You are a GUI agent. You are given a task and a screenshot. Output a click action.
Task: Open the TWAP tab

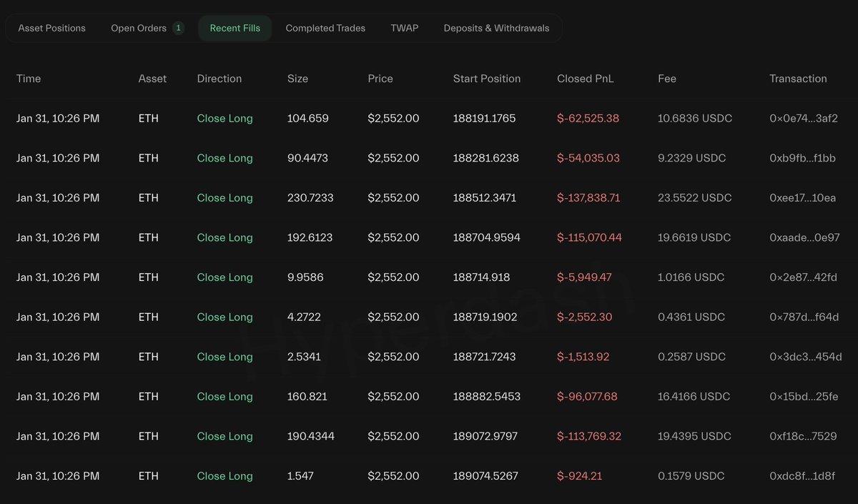(x=404, y=29)
